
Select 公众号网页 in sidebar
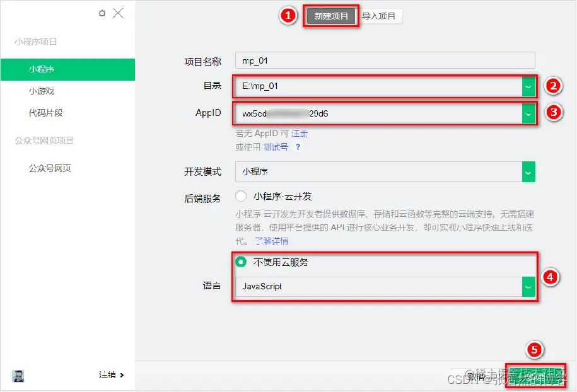coord(50,168)
